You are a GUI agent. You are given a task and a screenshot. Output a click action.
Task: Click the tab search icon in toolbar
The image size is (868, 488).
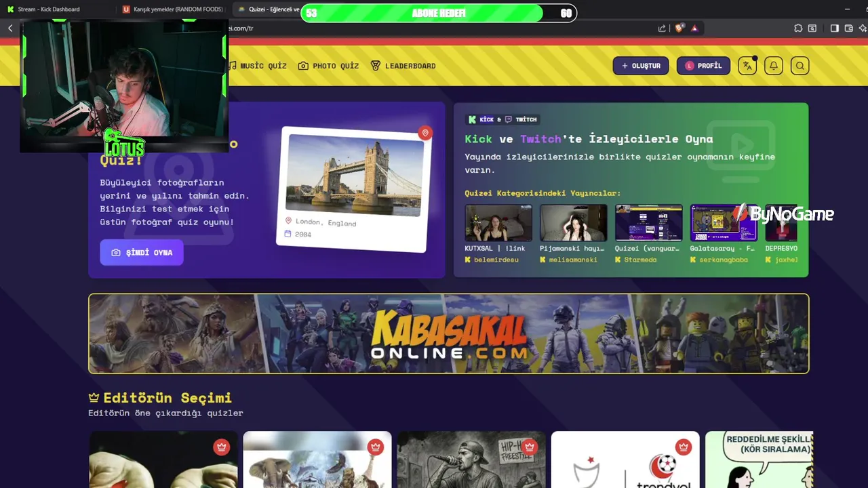[x=812, y=28]
